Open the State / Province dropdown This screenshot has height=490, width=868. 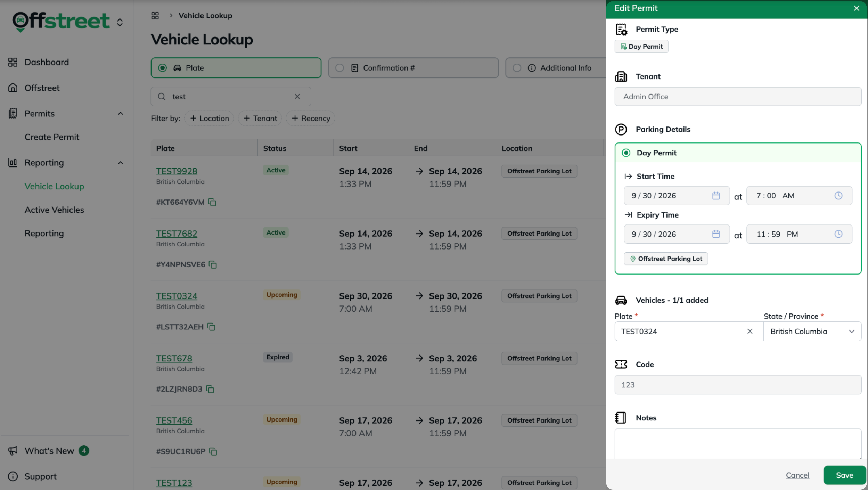point(812,332)
